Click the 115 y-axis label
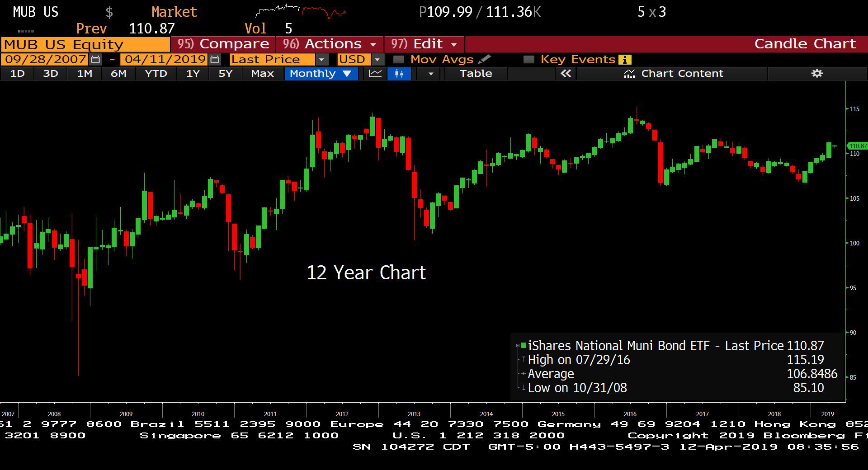Image resolution: width=868 pixels, height=470 pixels. coord(854,109)
